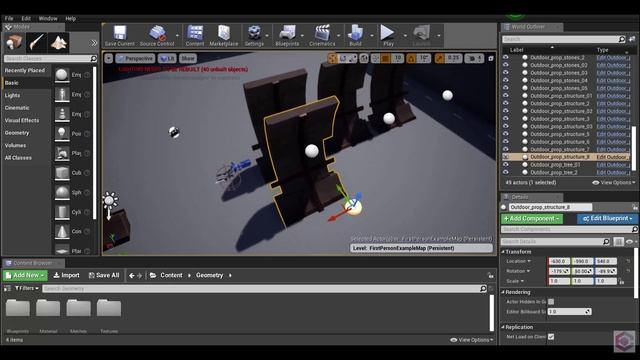Select the Visual Effects category

[x=22, y=120]
